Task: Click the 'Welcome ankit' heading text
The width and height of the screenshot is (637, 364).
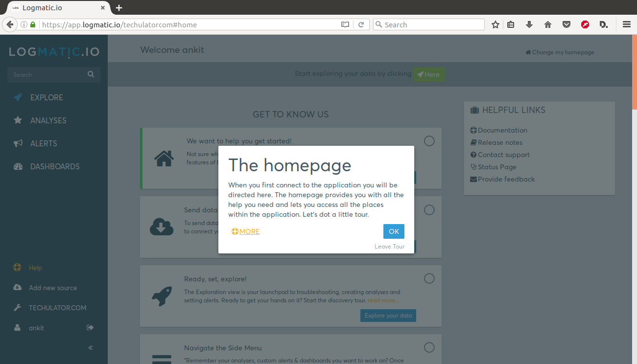Action: pos(172,49)
